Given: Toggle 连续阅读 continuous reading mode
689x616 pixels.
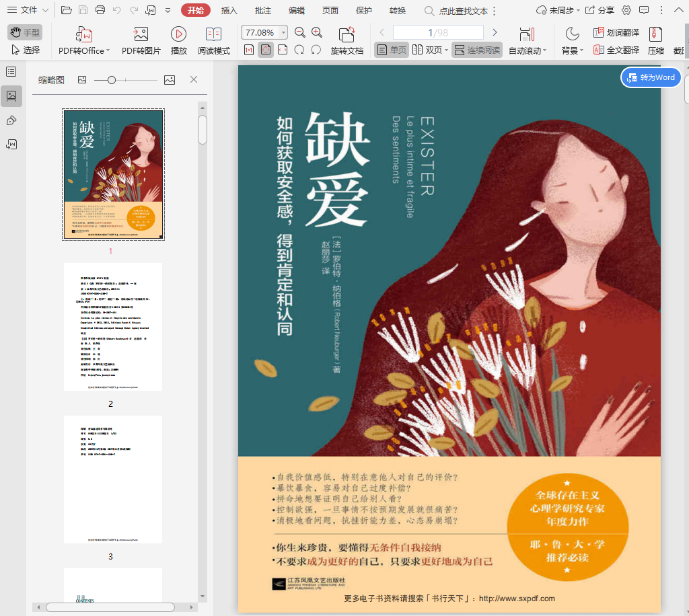Looking at the screenshot, I should click(x=477, y=50).
